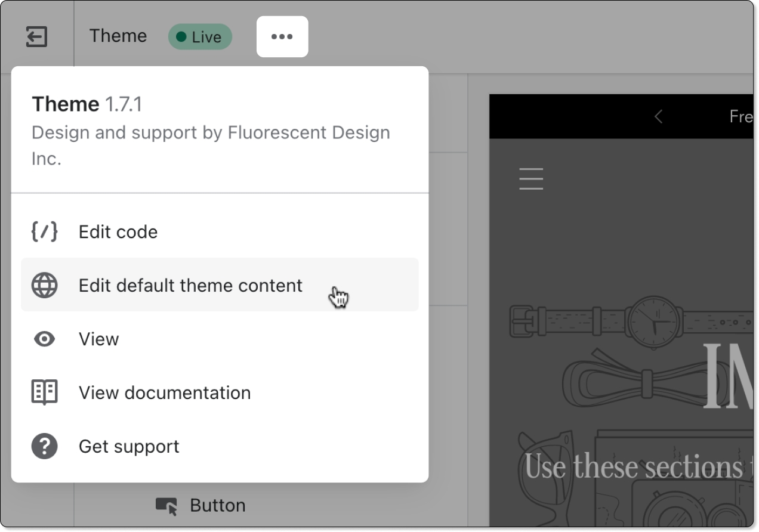Click the Theme 1.7.1 heading in the popup
Screen dimensions: 759x532
(x=87, y=104)
